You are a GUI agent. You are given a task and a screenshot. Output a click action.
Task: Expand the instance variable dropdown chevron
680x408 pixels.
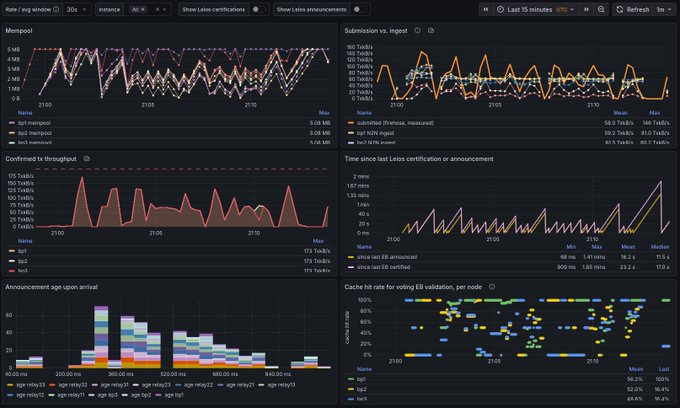164,9
